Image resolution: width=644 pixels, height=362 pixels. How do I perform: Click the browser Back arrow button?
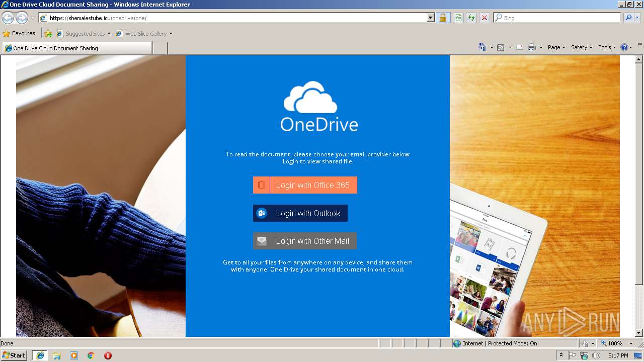(x=8, y=18)
